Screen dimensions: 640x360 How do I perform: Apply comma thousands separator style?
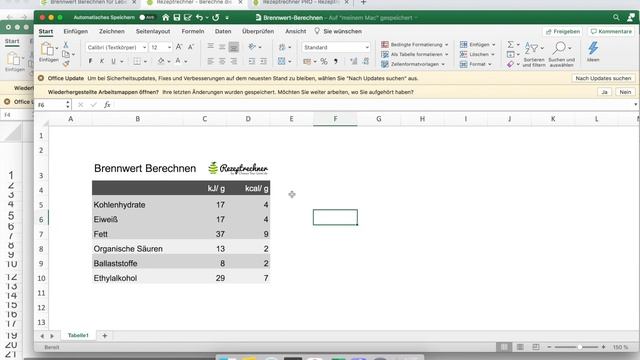(336, 61)
